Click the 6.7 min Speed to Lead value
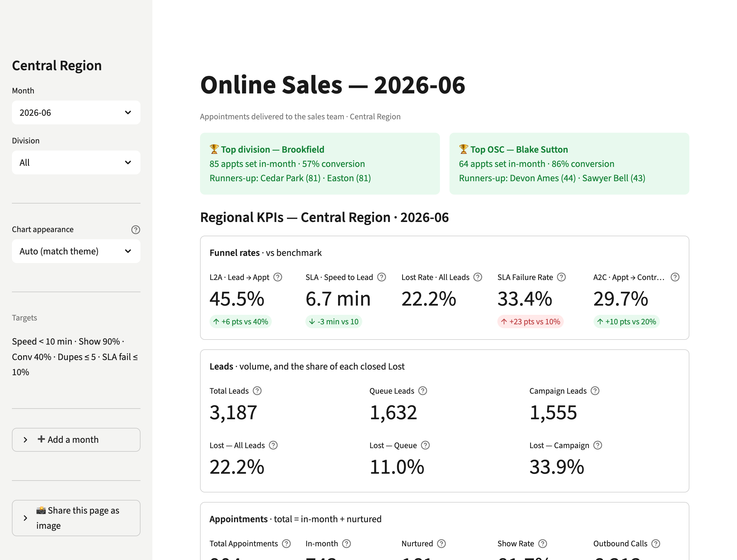The image size is (737, 560). [x=338, y=299]
